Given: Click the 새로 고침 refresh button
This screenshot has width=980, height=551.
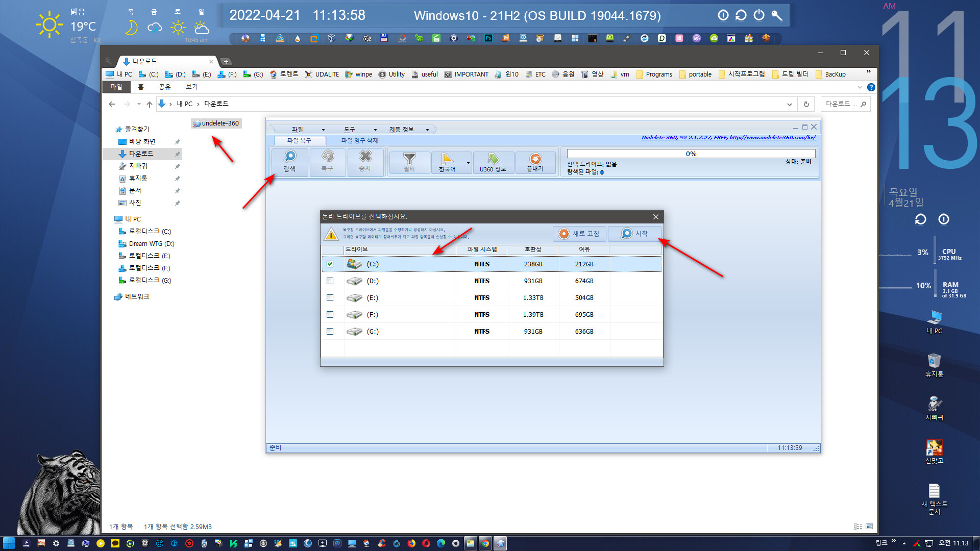Looking at the screenshot, I should [579, 234].
